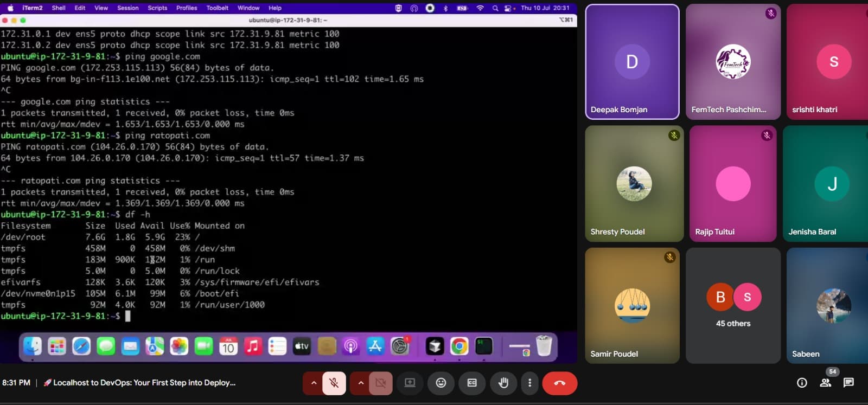The image size is (868, 405).
Task: Select the 45 others participants tile
Action: click(x=733, y=306)
